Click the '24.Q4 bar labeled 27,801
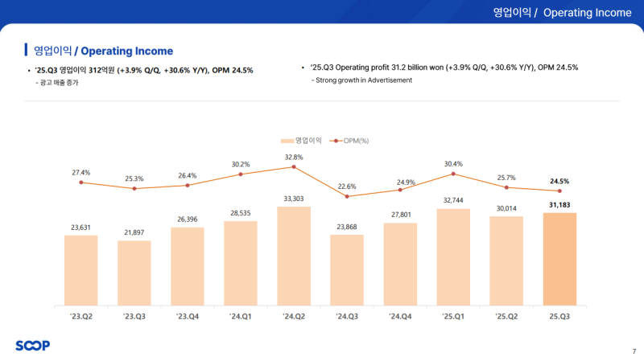This screenshot has width=644, height=361. (400, 264)
